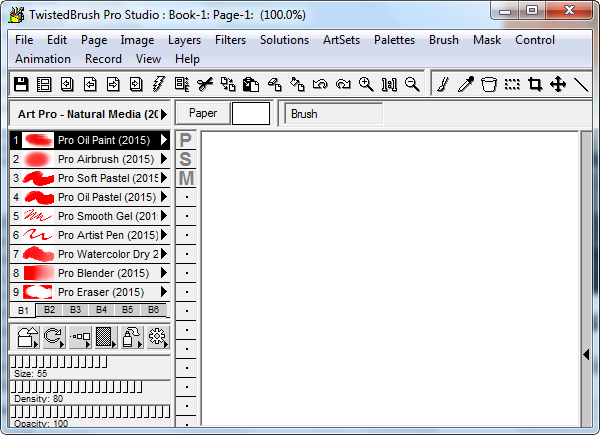
Task: Select the Pro Watercolor Dry brush
Action: [90, 254]
